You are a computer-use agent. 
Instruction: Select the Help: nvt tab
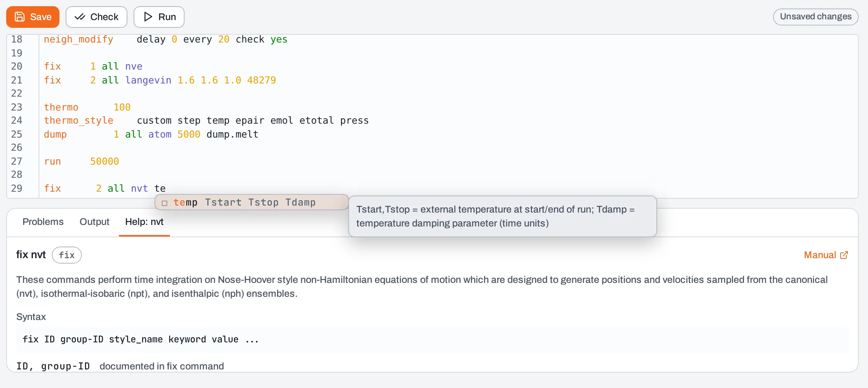click(144, 222)
